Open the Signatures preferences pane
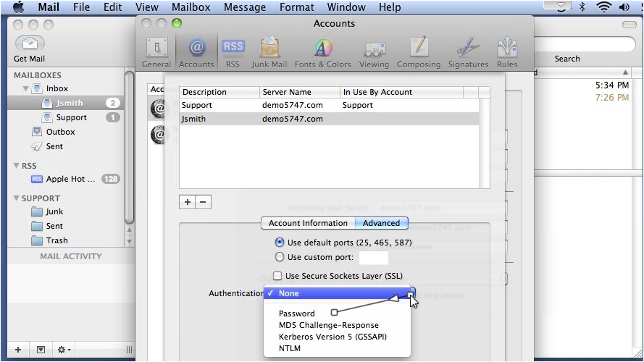644x362 pixels. pyautogui.click(x=468, y=52)
